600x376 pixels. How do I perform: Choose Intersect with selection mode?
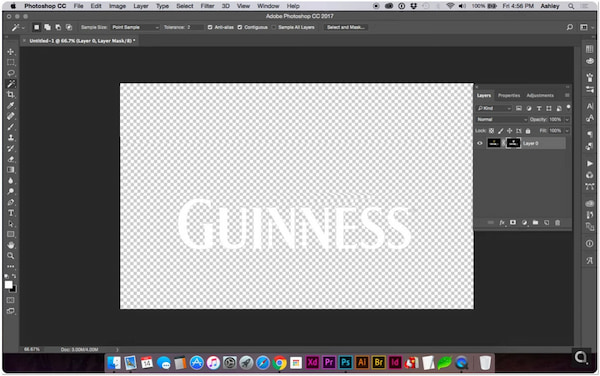(69, 27)
